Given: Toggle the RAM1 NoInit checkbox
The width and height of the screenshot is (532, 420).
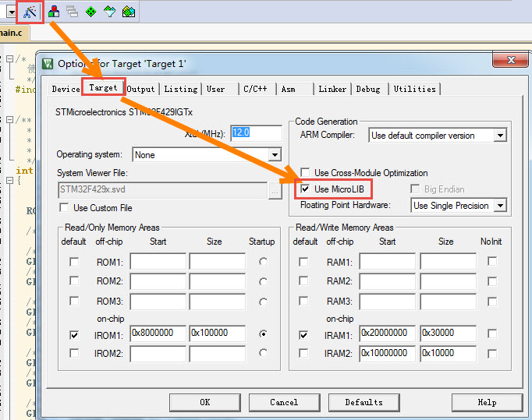Looking at the screenshot, I should 492,261.
